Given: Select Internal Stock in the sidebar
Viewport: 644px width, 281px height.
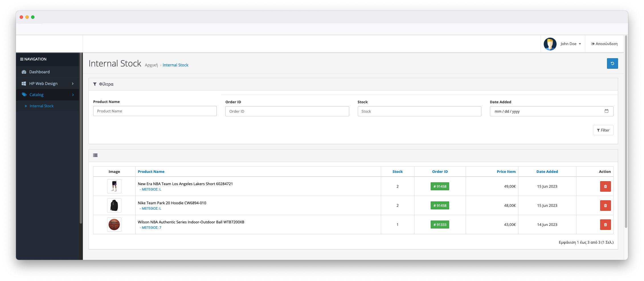Looking at the screenshot, I should coord(42,106).
